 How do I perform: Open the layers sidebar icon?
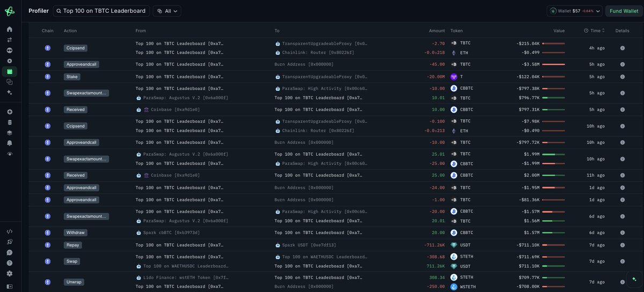click(10, 133)
